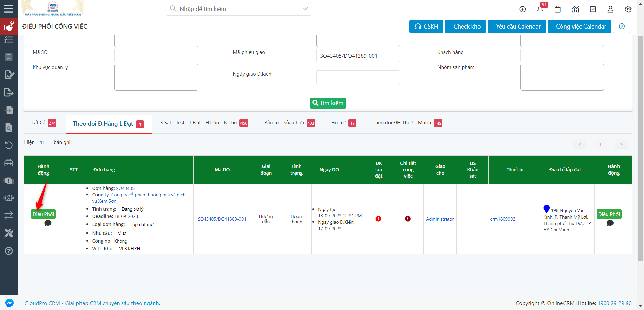Open the puzzle piece modules icon
Image resolution: width=644 pixels, height=310 pixels.
click(x=9, y=198)
